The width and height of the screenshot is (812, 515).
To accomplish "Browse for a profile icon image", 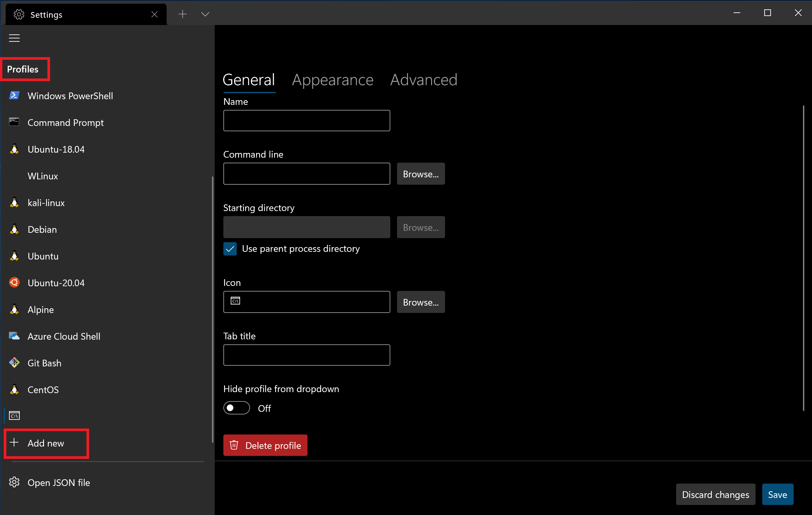I will point(420,303).
